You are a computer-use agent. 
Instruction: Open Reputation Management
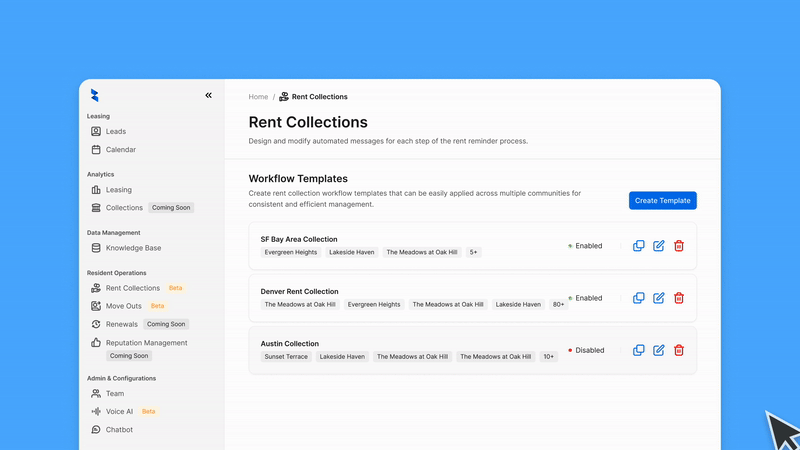click(x=146, y=343)
